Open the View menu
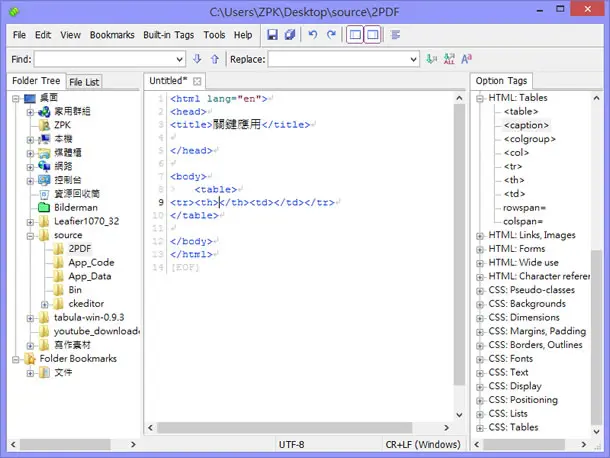This screenshot has width=610, height=458. [x=70, y=35]
